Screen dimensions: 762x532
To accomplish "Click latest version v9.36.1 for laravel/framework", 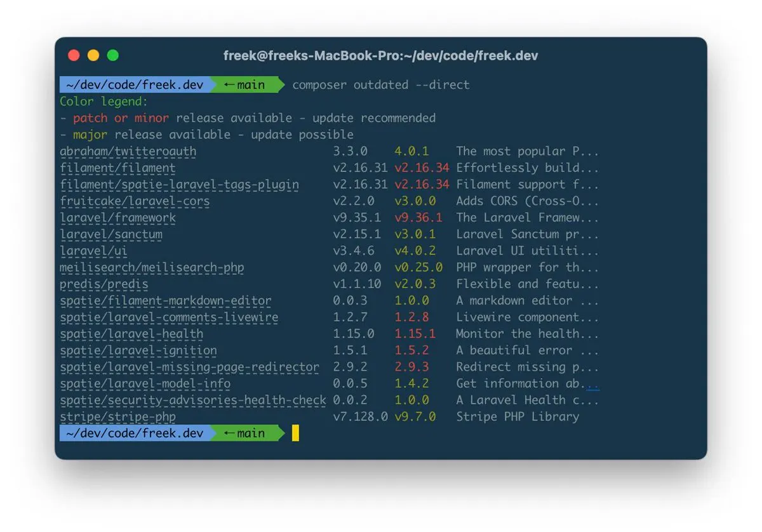I will 418,218.
